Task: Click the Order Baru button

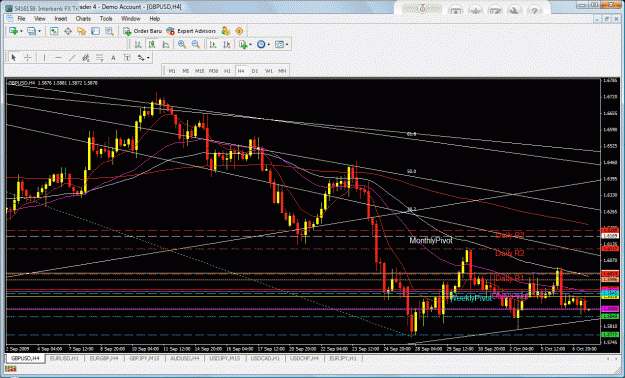Action: coord(142,31)
